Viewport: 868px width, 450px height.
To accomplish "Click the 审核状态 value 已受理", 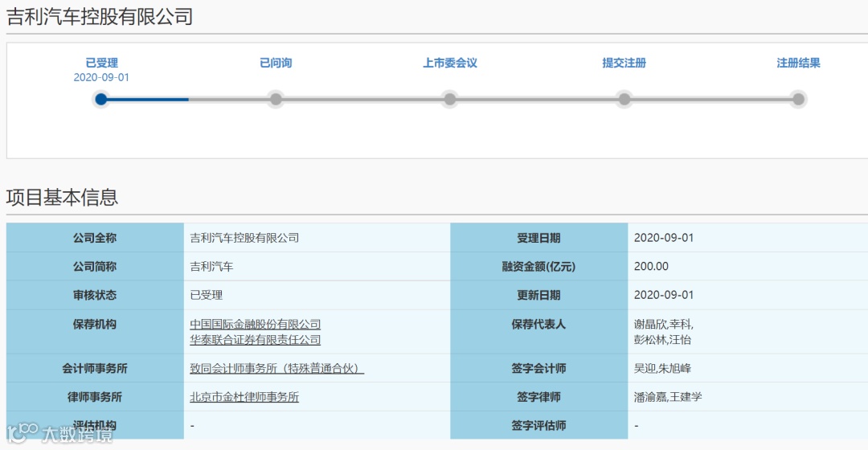I will pos(206,296).
